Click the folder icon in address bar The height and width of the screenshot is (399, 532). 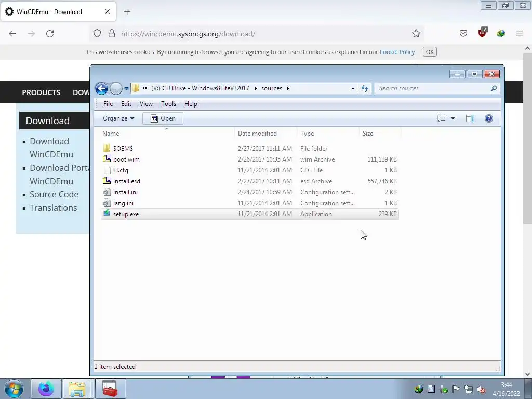point(136,88)
